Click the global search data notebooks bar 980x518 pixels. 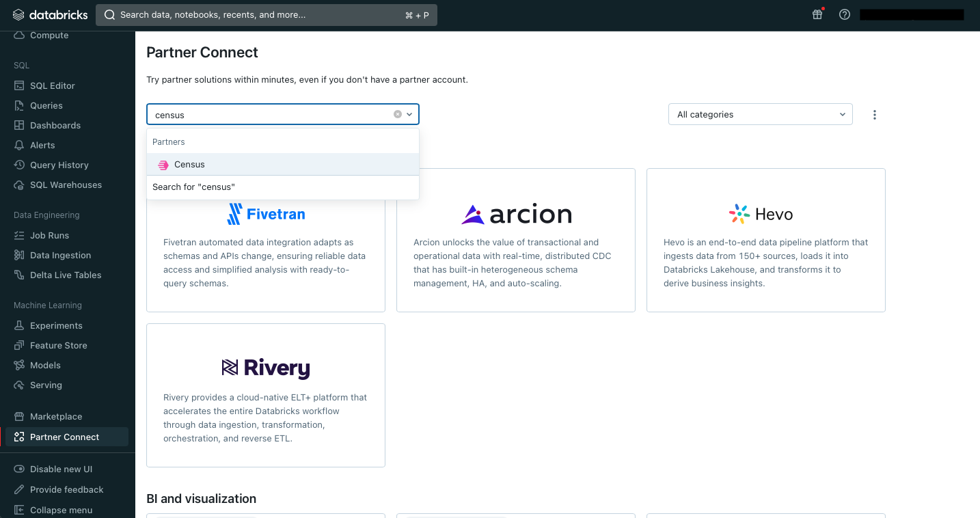pos(266,14)
